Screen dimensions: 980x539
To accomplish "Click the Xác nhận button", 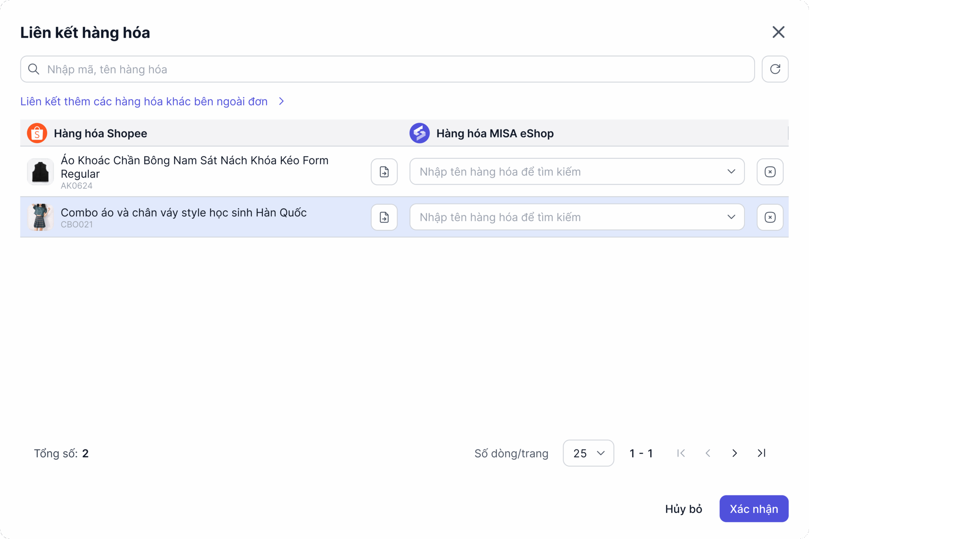I will click(754, 509).
